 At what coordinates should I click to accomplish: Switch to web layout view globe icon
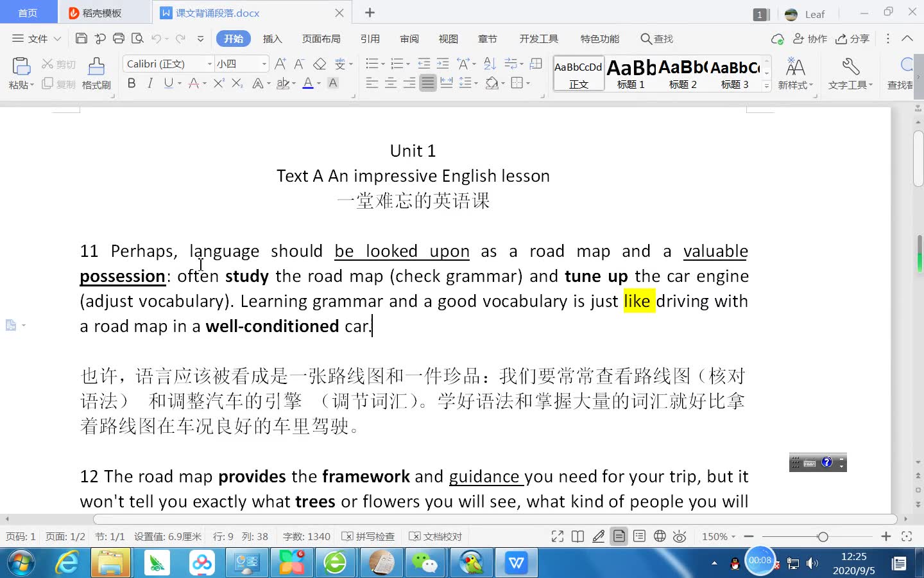(x=660, y=536)
